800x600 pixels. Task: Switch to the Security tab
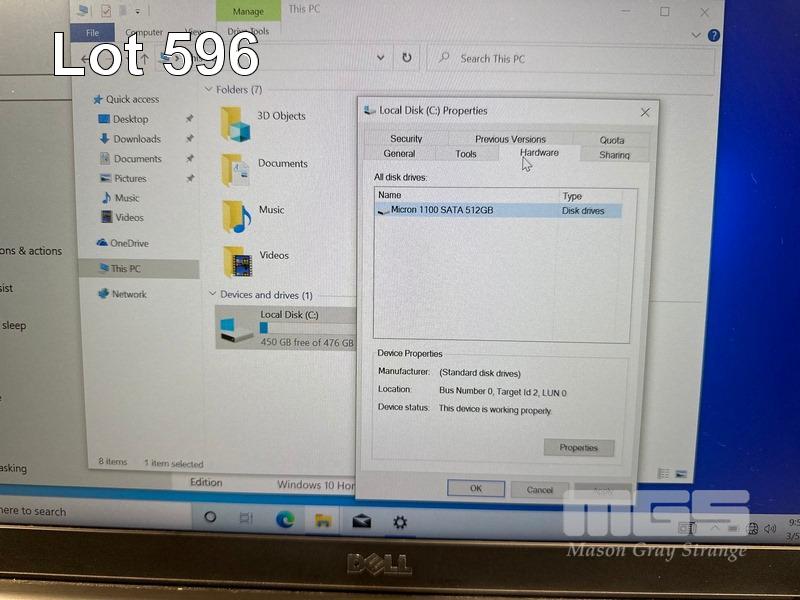coord(406,139)
